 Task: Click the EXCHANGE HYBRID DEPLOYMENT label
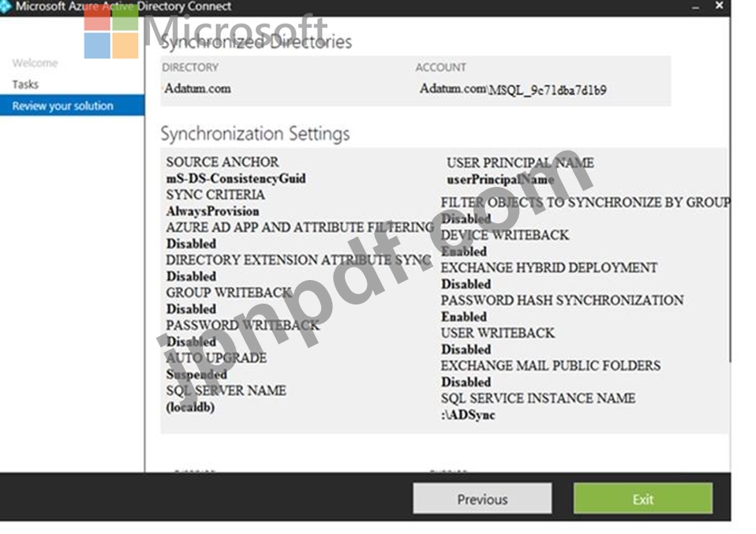(549, 268)
